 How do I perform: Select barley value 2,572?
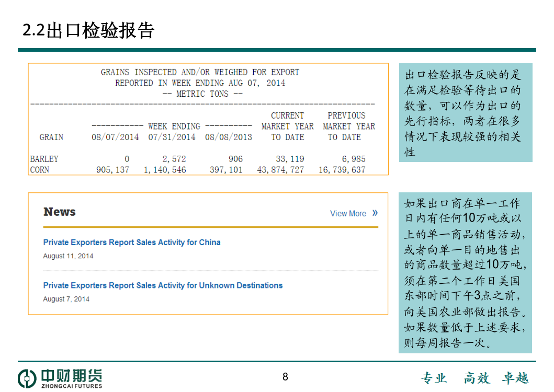(174, 159)
